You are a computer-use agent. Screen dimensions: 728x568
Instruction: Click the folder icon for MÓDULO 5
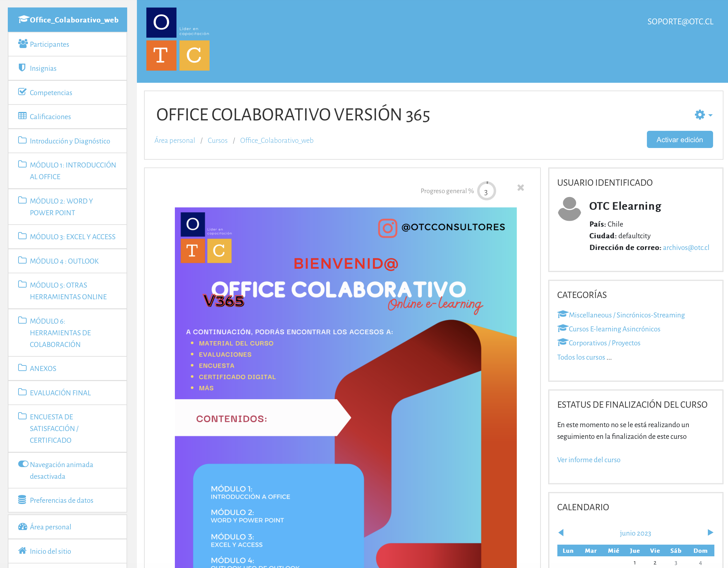(x=22, y=284)
